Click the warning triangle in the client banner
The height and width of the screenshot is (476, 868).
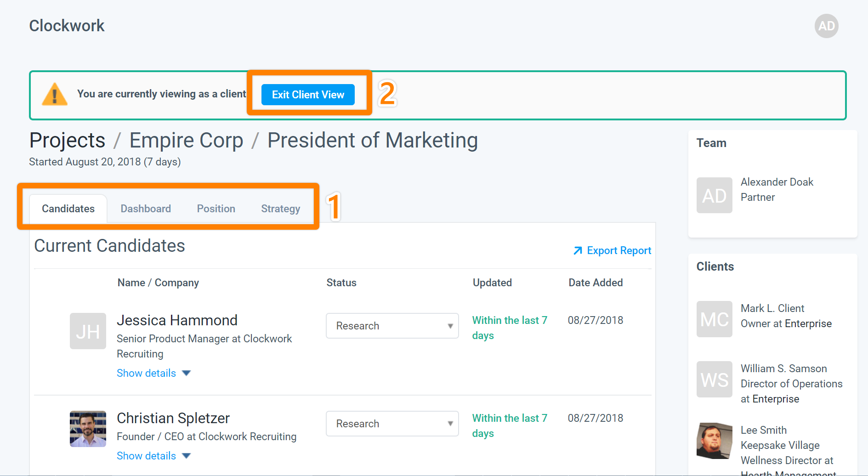[x=55, y=94]
